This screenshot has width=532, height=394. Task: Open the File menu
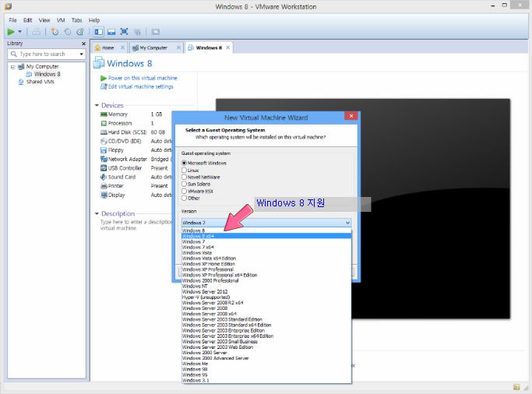coord(12,20)
